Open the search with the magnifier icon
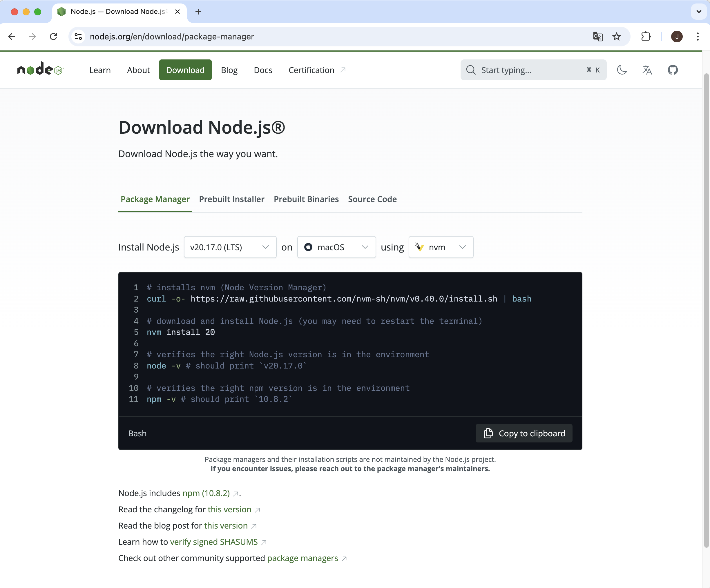This screenshot has width=710, height=588. click(471, 70)
